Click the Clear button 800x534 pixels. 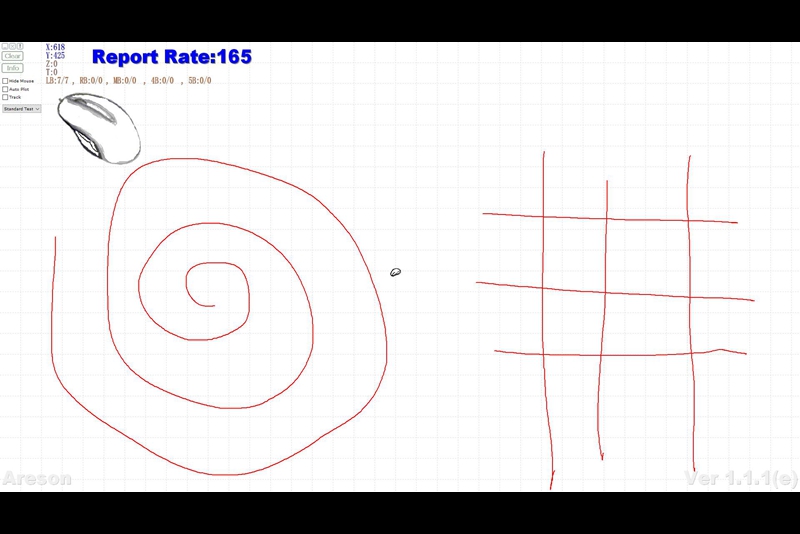12,56
